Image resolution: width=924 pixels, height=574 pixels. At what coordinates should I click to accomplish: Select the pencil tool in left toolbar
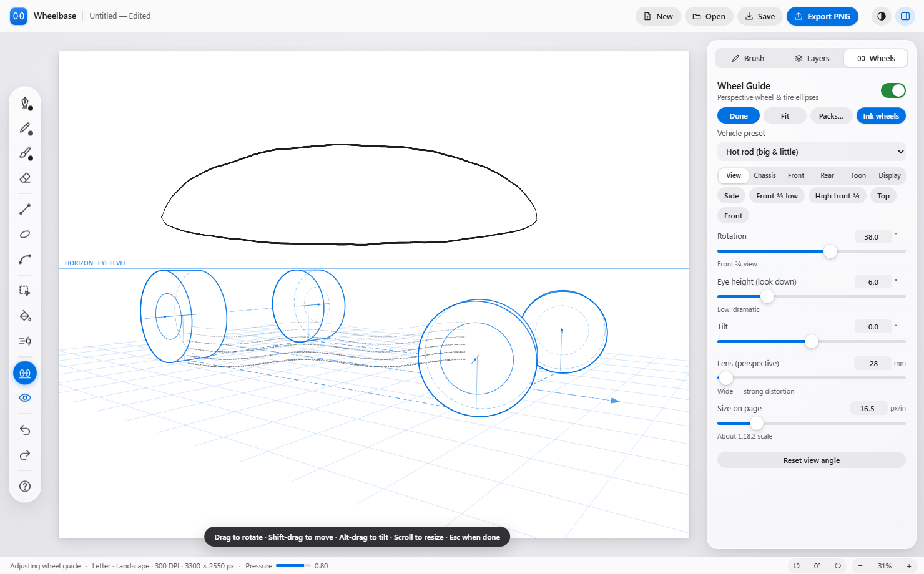coord(25,128)
